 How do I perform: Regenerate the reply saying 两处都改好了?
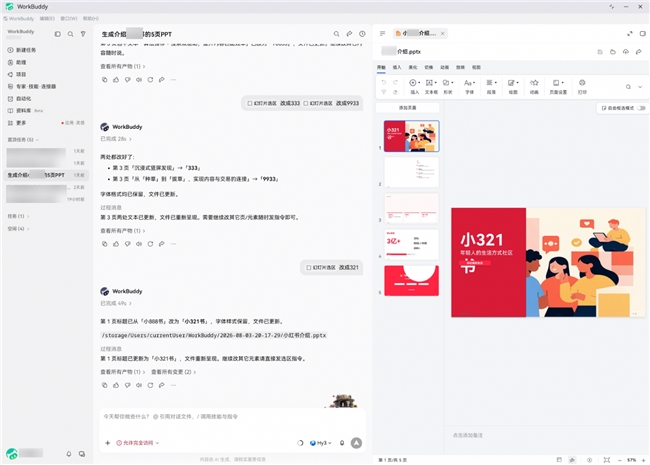[x=150, y=244]
